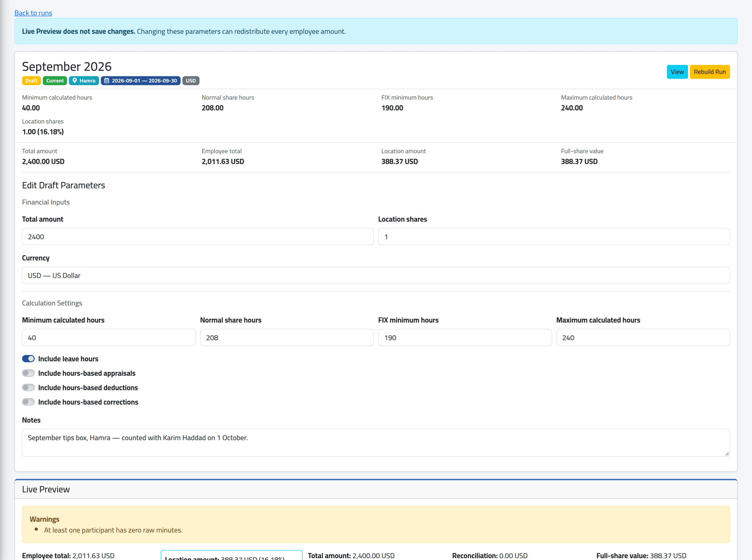Click the zero raw minutes warning message
The height and width of the screenshot is (560, 752).
tap(113, 530)
